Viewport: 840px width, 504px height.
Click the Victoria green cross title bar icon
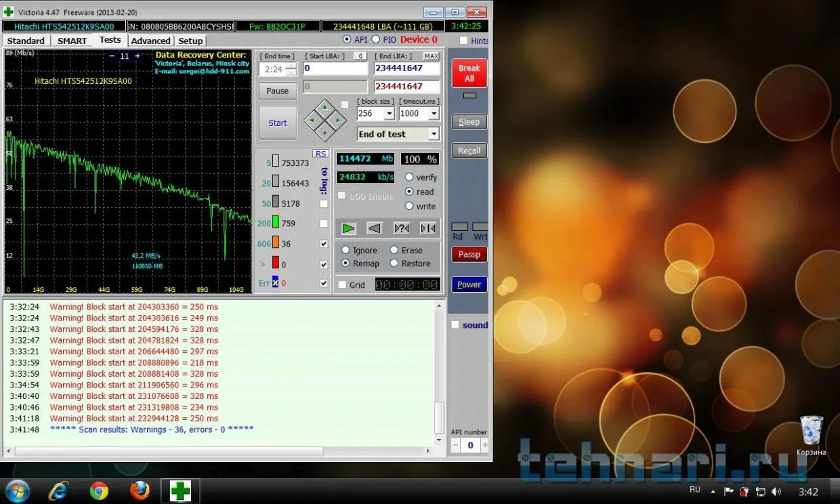pos(8,12)
